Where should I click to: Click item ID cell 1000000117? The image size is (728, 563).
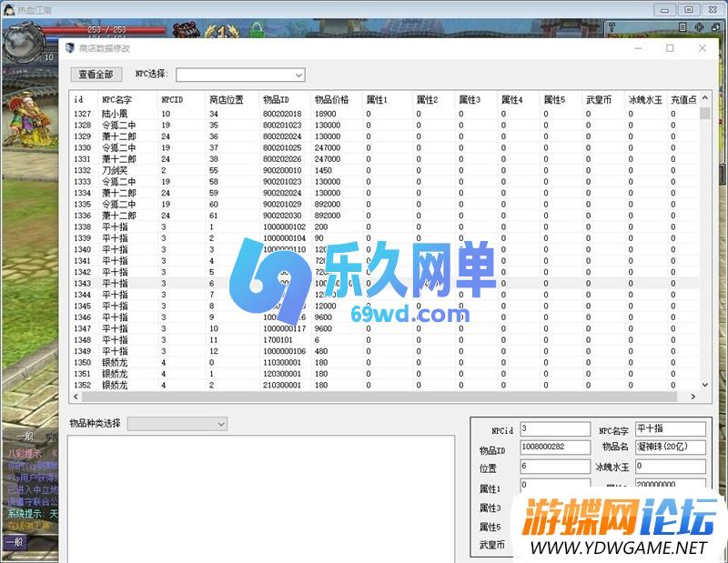[x=285, y=328]
